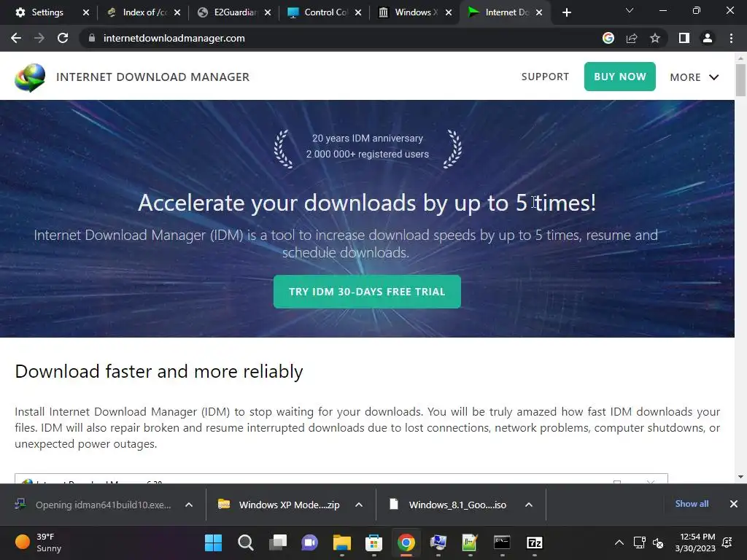
Task: Open the notification center icon
Action: pyautogui.click(x=727, y=542)
